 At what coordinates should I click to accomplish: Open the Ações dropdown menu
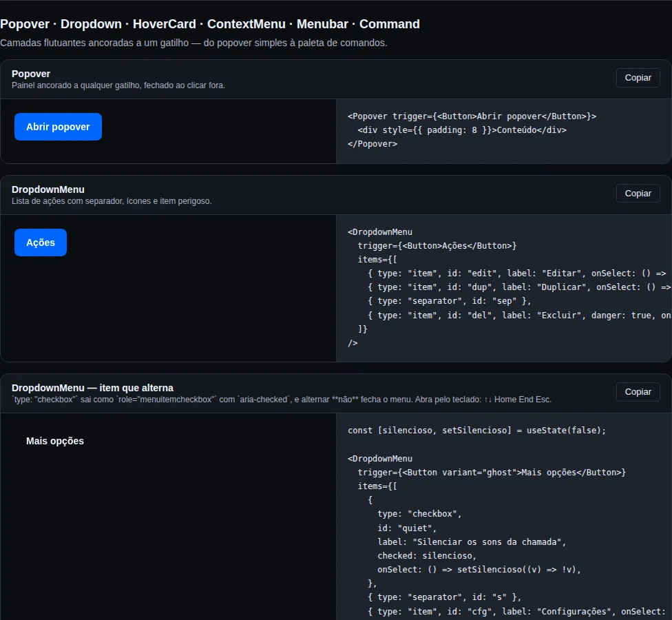tap(41, 242)
